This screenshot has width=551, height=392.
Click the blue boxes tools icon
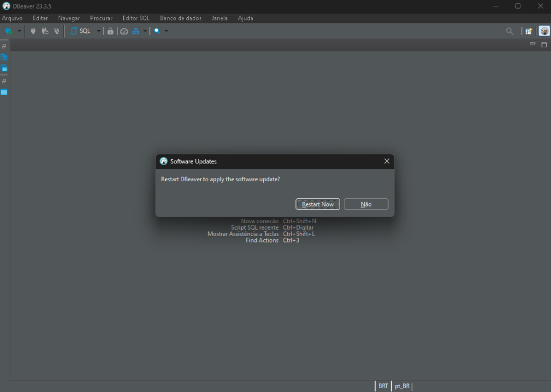pos(136,31)
